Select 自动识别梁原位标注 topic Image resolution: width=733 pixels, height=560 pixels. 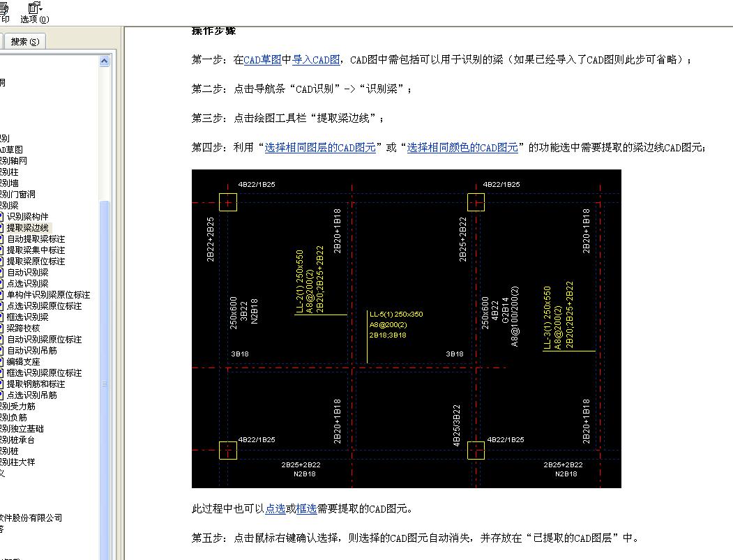click(x=44, y=340)
